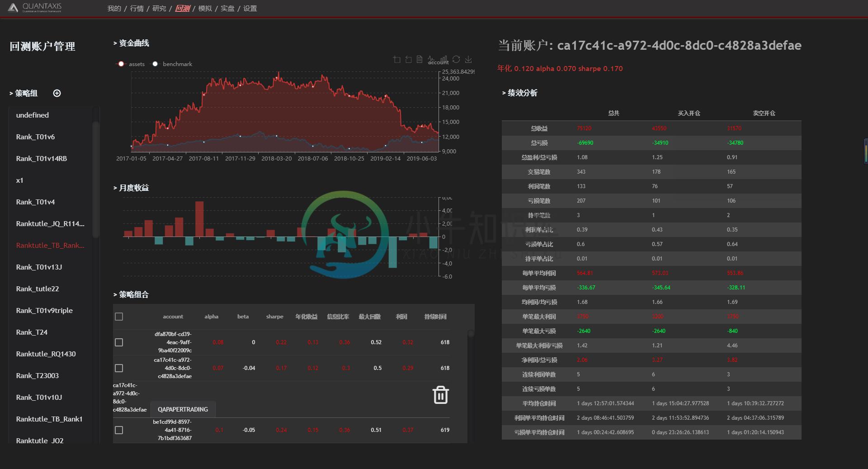Click the 策略组合 table scrollbar
The height and width of the screenshot is (469, 868).
point(471,334)
